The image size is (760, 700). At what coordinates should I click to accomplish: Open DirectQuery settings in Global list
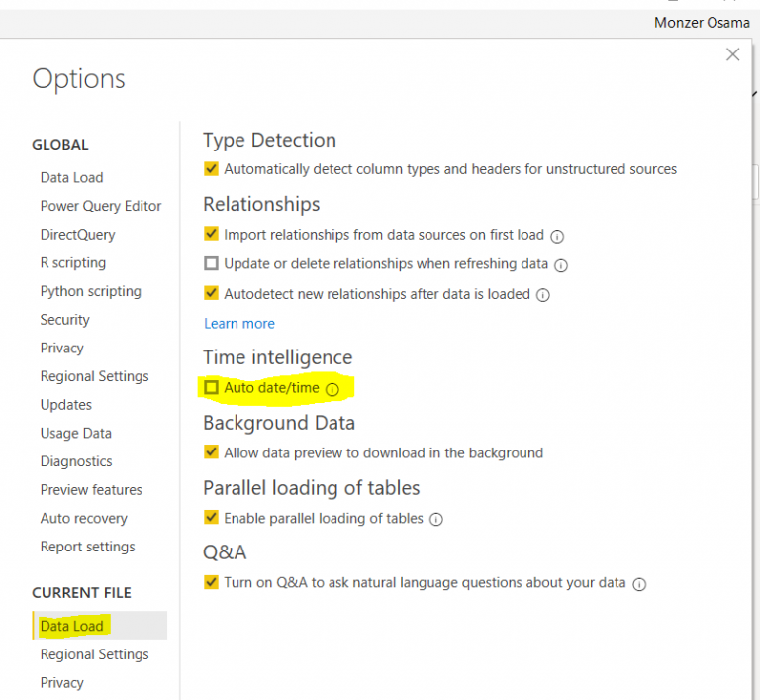tap(78, 235)
